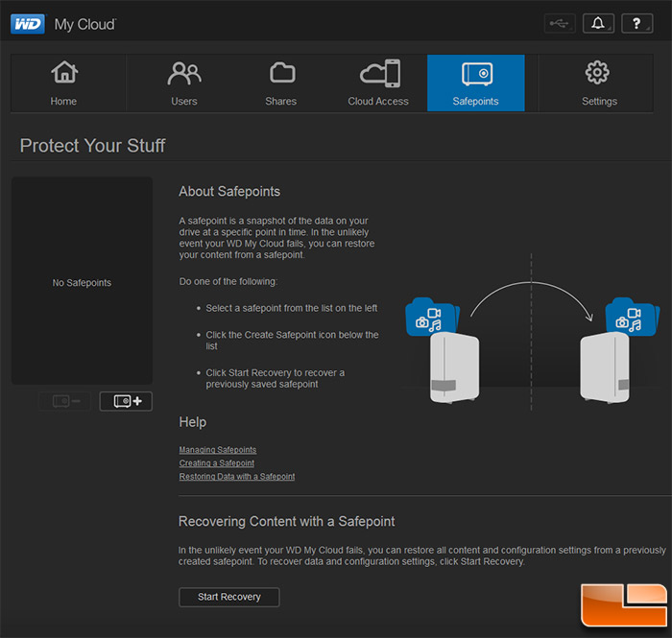Open the Users tab
672x638 pixels.
coord(184,83)
